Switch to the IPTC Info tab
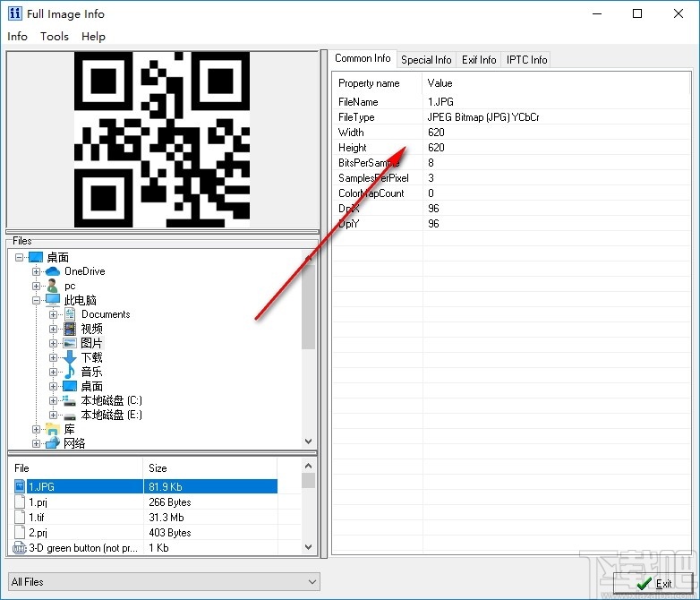The image size is (700, 600). 526,60
